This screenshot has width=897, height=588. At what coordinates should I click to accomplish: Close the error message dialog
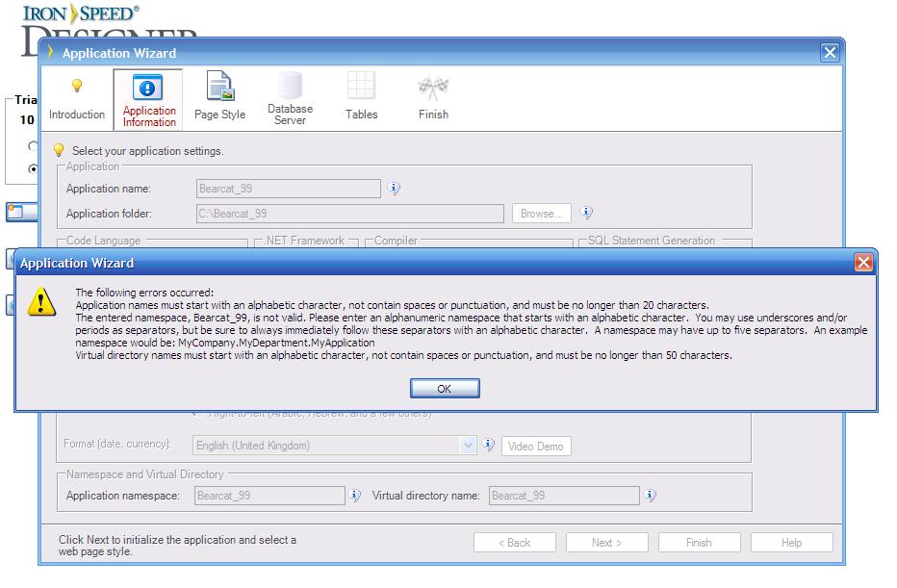862,263
